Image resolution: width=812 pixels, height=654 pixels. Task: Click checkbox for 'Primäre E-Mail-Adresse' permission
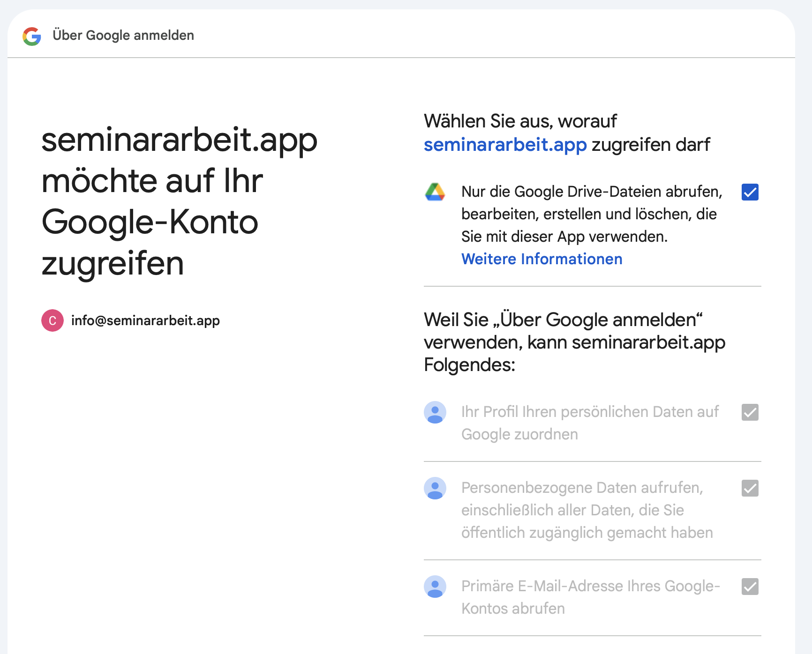750,587
